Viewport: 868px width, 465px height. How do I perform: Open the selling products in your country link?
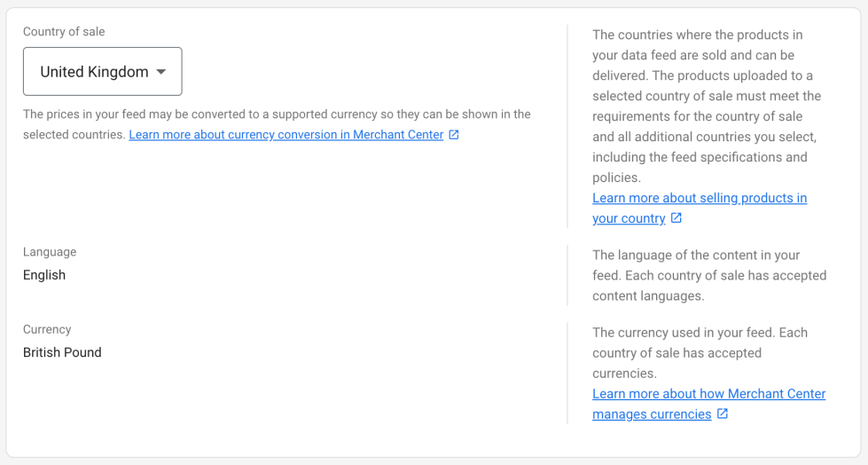(700, 198)
